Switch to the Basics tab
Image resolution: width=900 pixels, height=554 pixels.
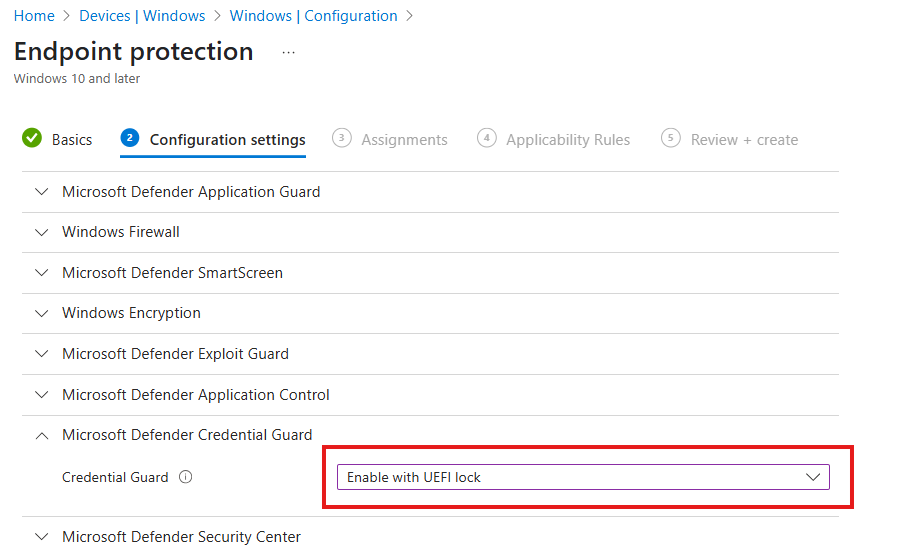pyautogui.click(x=72, y=140)
